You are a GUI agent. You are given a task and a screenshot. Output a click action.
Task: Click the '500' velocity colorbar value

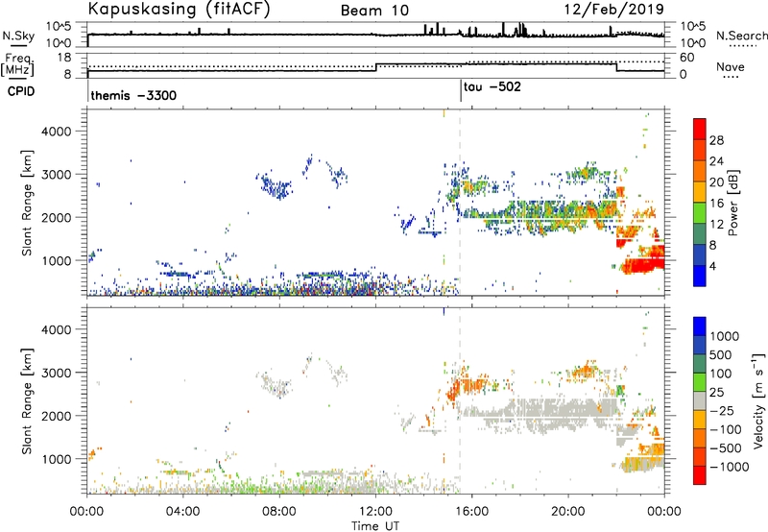722,354
